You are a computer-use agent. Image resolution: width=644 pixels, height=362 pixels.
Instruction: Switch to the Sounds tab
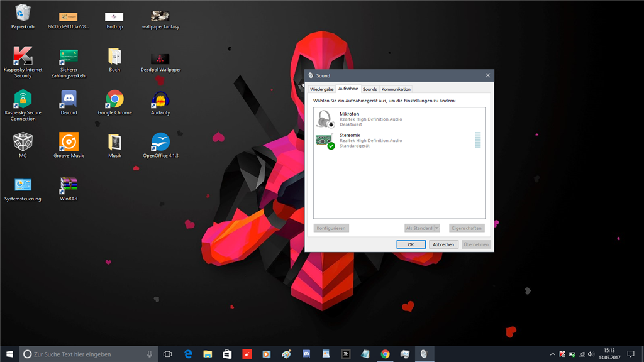[x=370, y=89]
